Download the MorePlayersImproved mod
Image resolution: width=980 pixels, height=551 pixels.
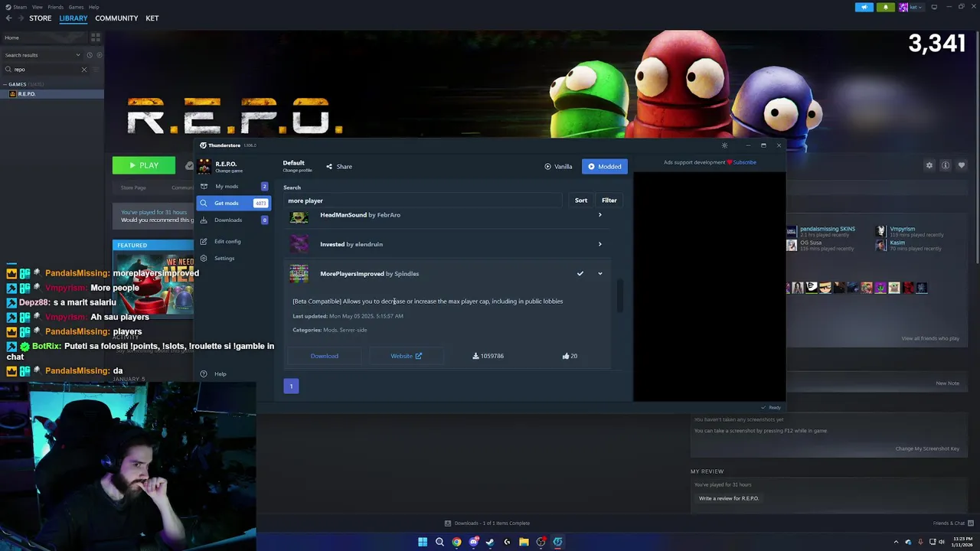(325, 356)
